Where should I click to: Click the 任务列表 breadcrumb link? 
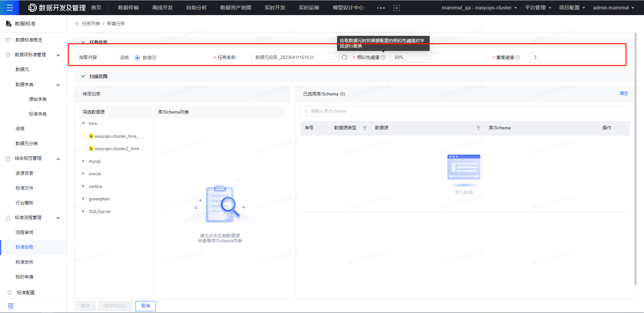(x=91, y=23)
